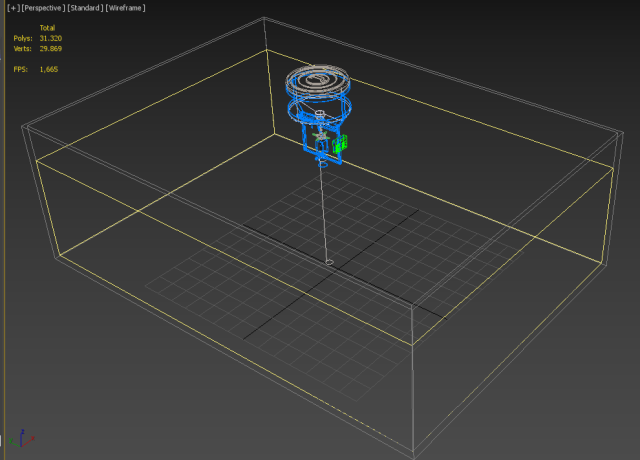Click the small circle at line's base

point(330,262)
